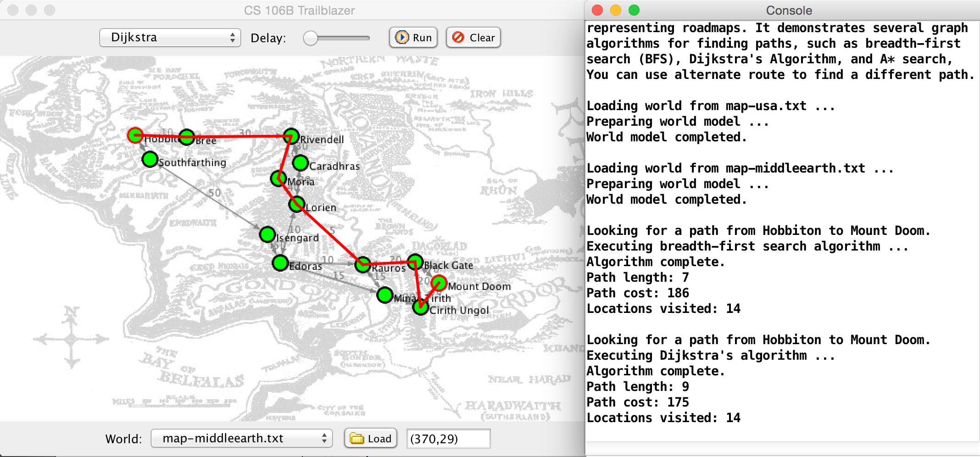Click the Run button

click(x=413, y=38)
